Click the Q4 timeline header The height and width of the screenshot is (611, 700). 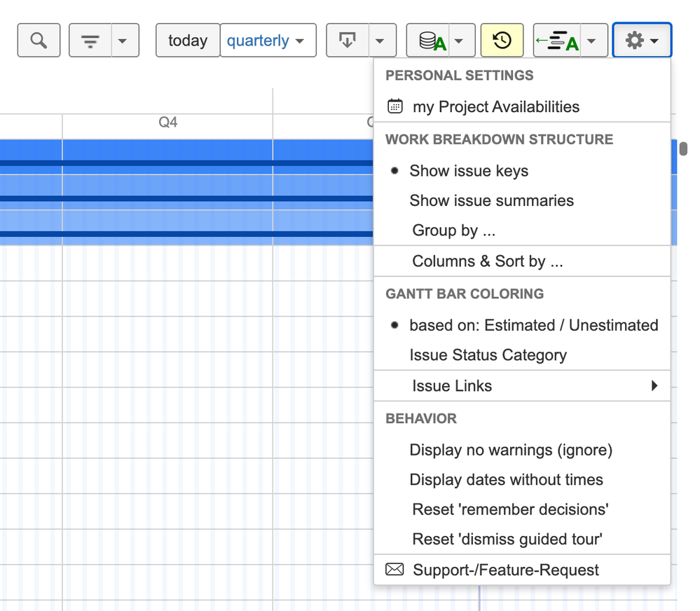click(x=167, y=123)
